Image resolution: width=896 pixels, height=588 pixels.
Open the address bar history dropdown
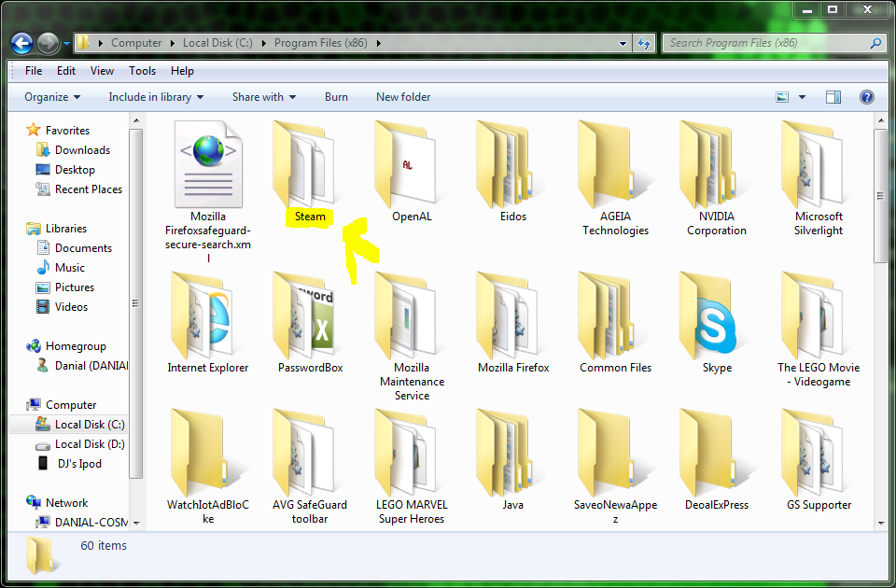click(x=623, y=44)
